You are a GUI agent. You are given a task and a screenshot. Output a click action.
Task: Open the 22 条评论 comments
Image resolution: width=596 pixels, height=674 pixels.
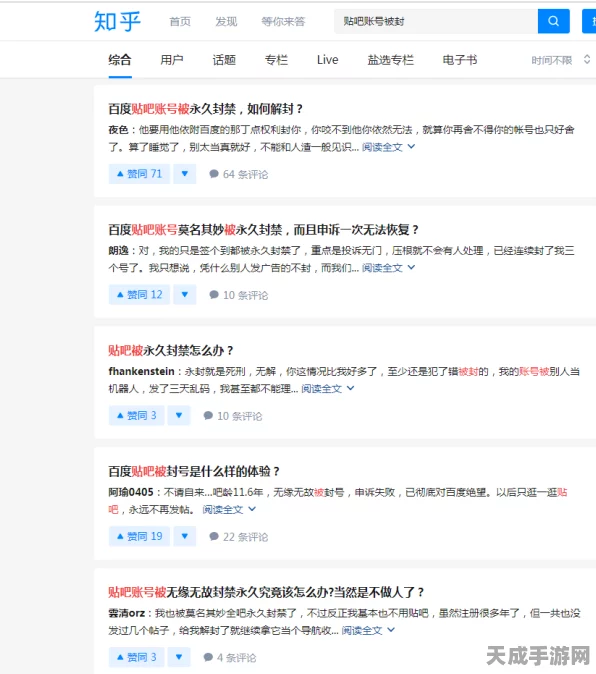coord(238,536)
